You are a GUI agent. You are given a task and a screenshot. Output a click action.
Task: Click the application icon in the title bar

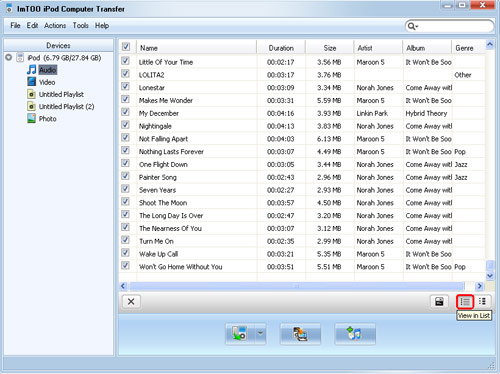9,8
